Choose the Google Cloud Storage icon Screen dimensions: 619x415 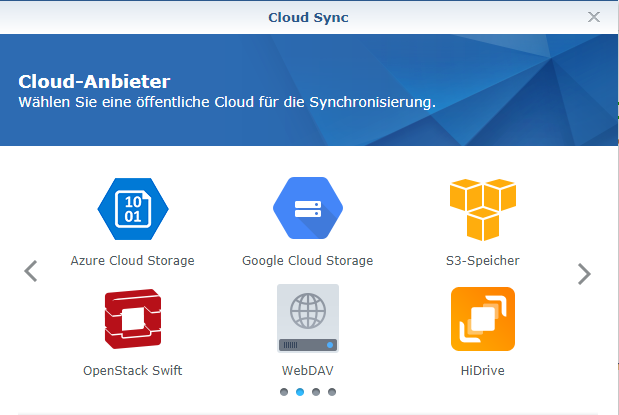(308, 208)
